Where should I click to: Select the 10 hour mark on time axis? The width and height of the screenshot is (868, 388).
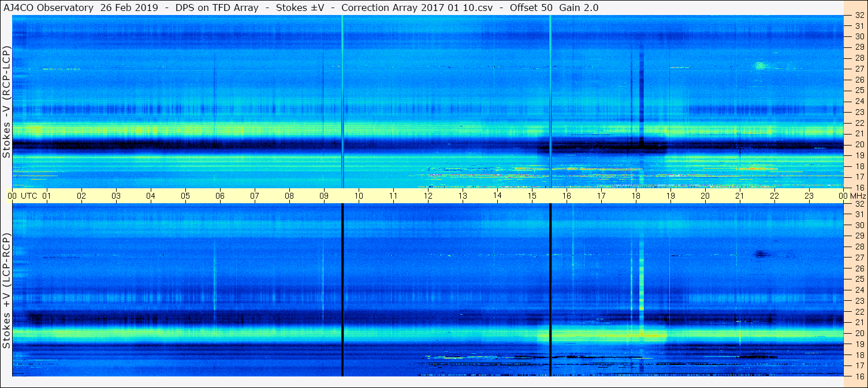pos(359,196)
